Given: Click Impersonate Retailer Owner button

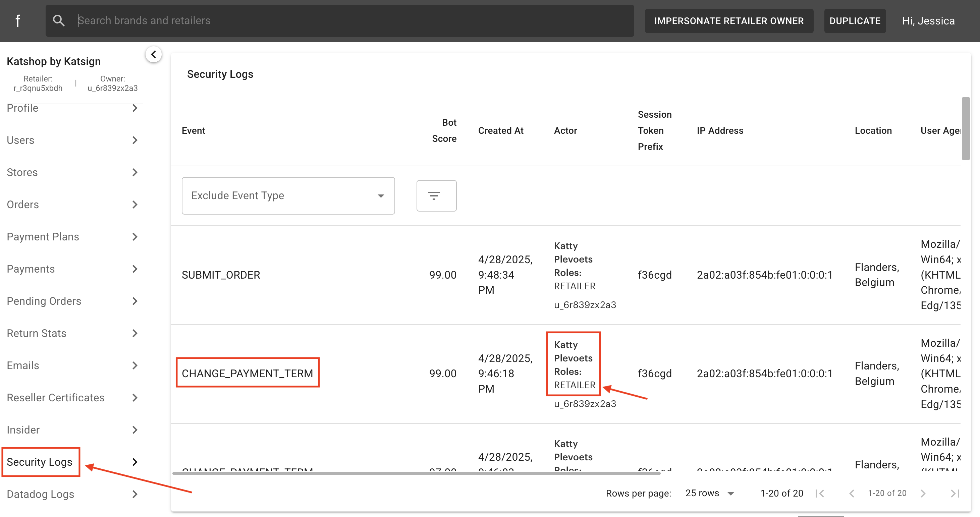Looking at the screenshot, I should 729,21.
